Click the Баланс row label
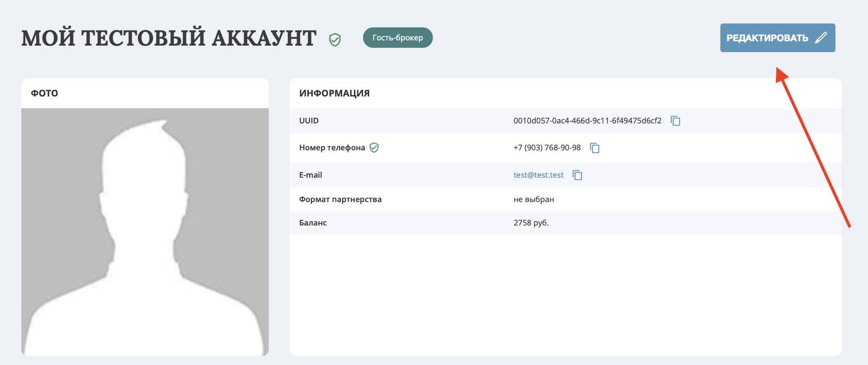Viewport: 868px width, 365px height. [313, 223]
